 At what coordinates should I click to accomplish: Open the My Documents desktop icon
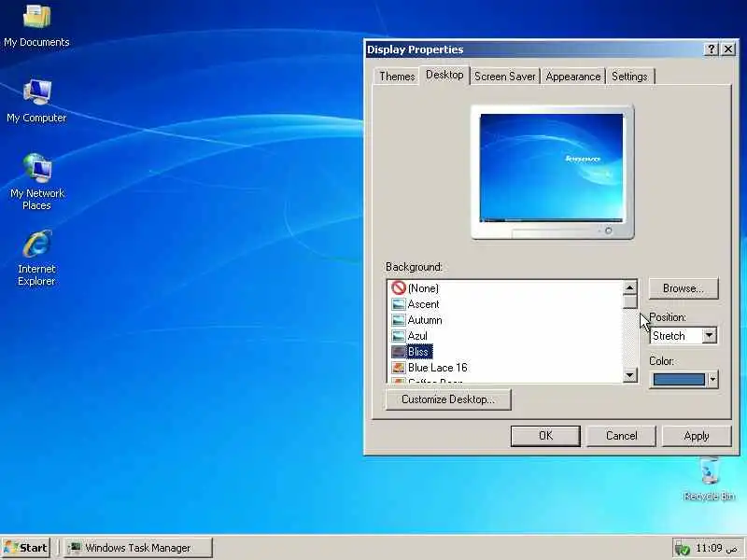point(36,26)
